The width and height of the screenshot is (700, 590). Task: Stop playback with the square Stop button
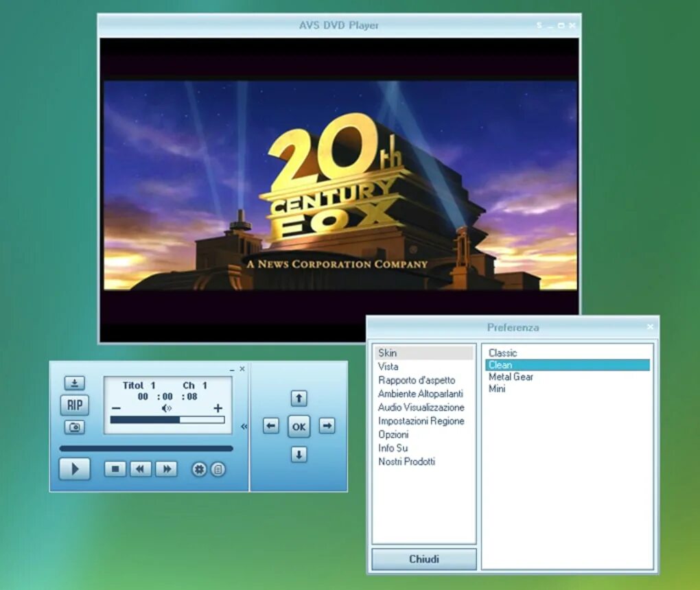click(x=115, y=469)
